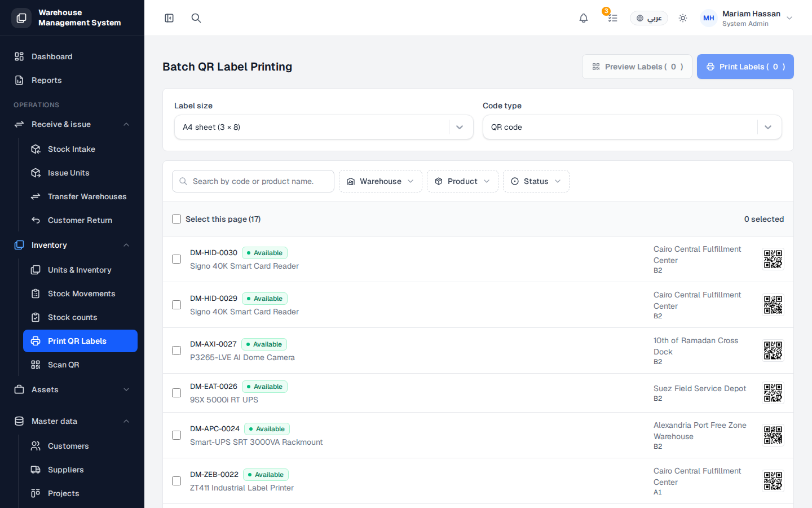The width and height of the screenshot is (812, 508).
Task: Collapse the Inventory sidebar section
Action: [72, 245]
